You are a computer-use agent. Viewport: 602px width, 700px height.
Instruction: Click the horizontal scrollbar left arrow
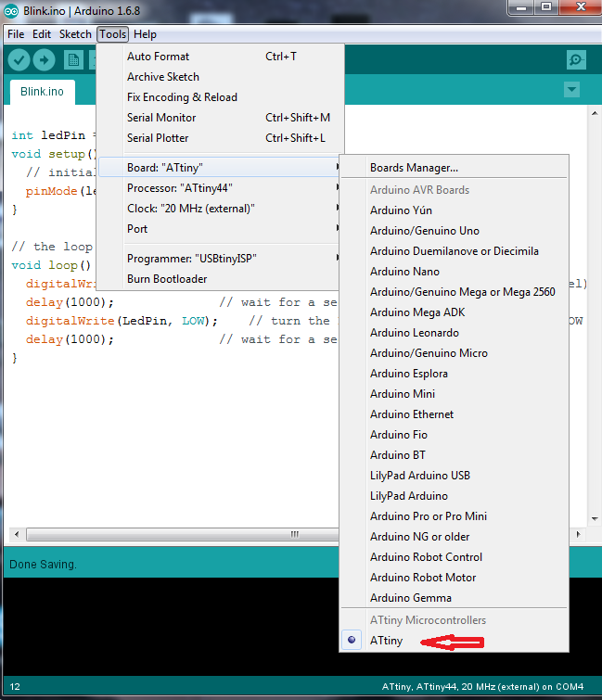(17, 534)
